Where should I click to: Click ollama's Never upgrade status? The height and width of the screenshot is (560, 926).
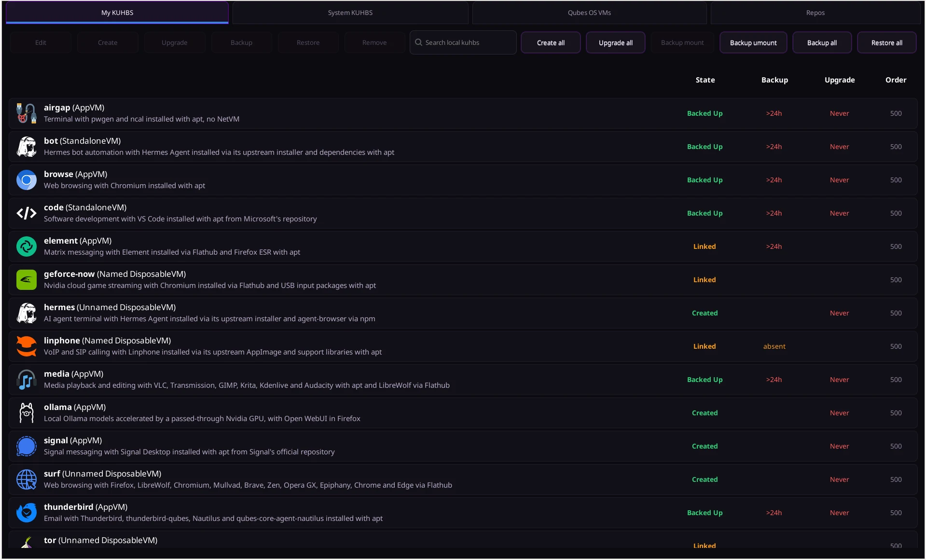point(839,413)
